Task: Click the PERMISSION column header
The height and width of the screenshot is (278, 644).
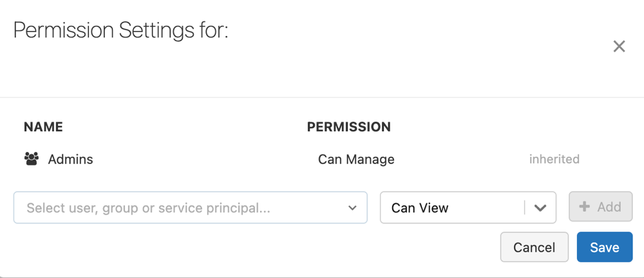Action: (x=348, y=127)
